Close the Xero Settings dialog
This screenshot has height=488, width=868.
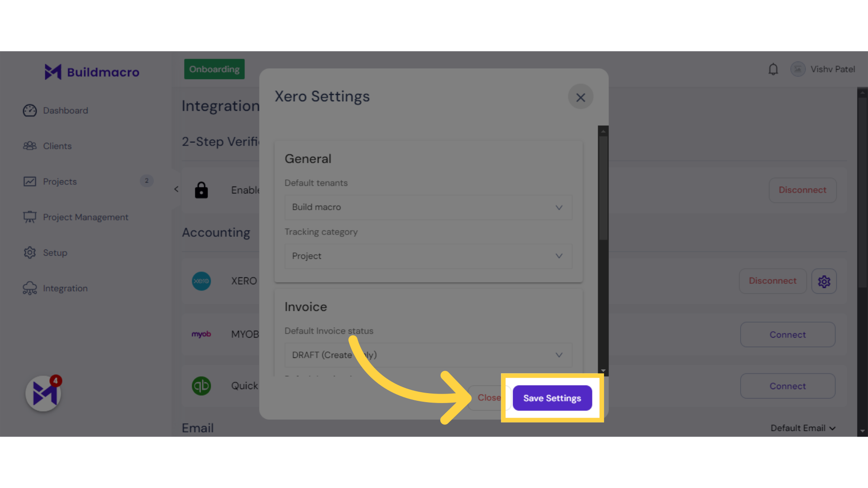pyautogui.click(x=581, y=97)
